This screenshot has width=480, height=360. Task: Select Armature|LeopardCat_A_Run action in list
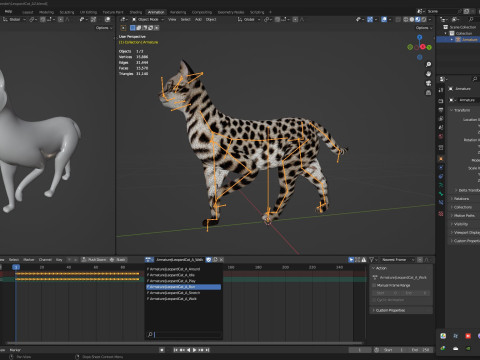(184, 287)
